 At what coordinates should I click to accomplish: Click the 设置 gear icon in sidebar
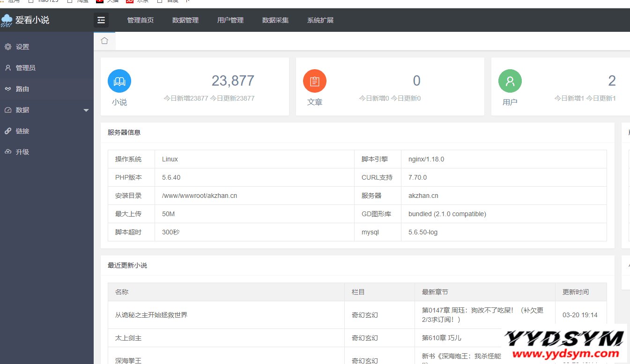8,47
